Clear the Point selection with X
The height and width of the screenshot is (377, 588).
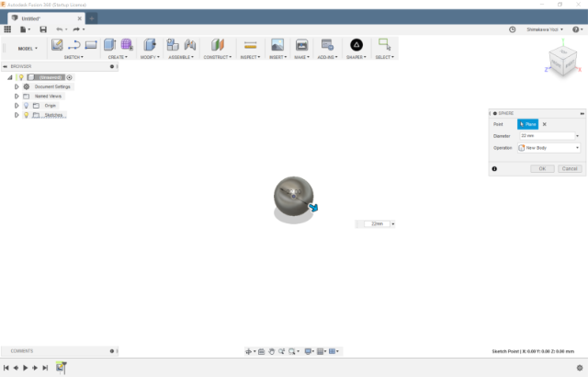tap(545, 124)
